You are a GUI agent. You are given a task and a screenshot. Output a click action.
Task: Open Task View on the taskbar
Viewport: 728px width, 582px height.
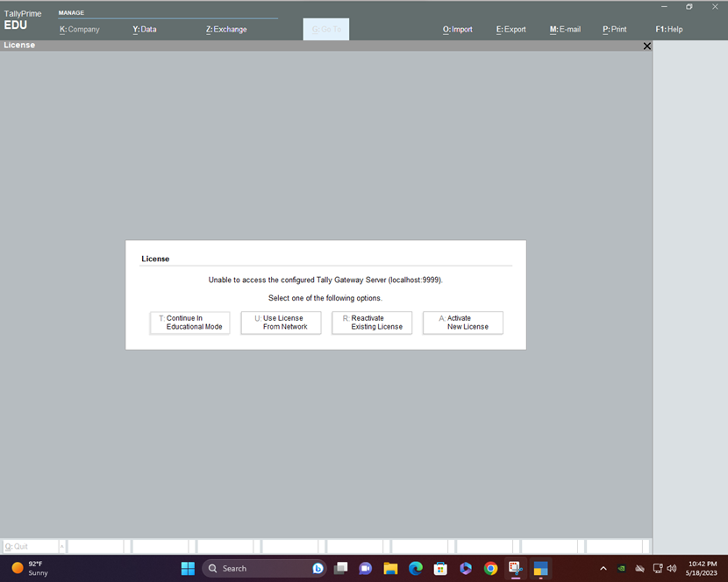click(341, 568)
